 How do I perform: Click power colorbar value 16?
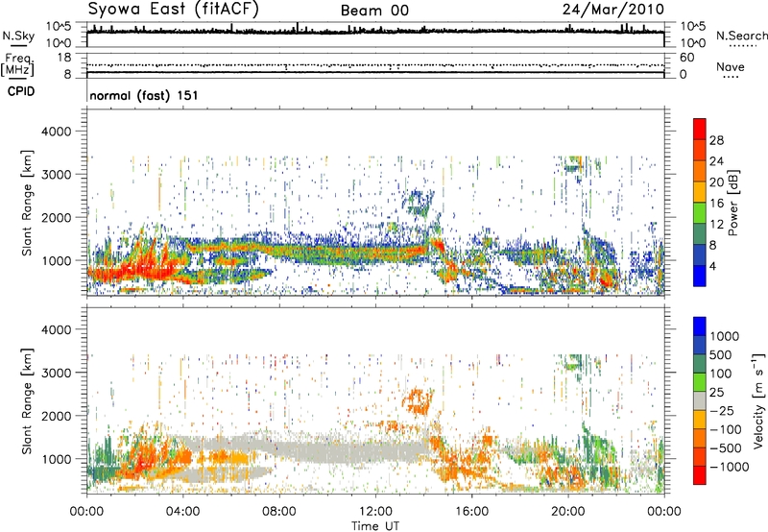pyautogui.click(x=716, y=203)
